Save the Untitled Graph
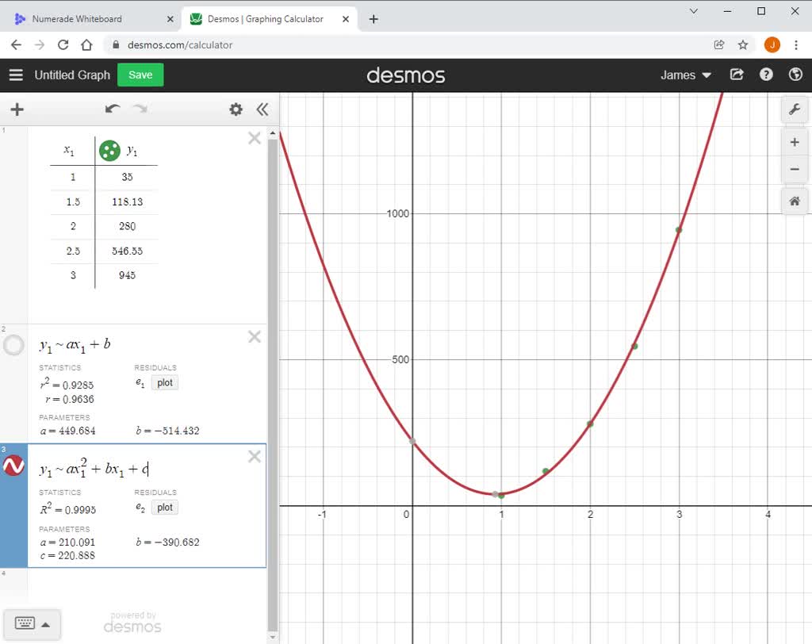The width and height of the screenshot is (812, 644). pyautogui.click(x=140, y=75)
